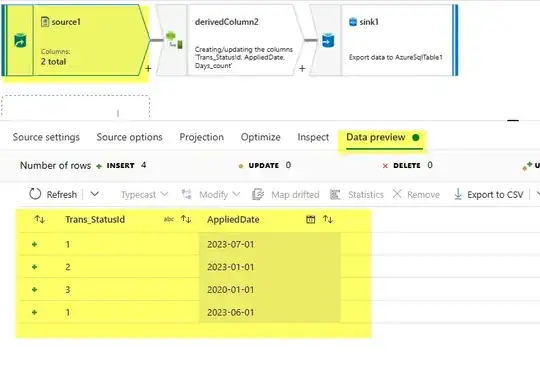Sort by the AppliedDate column arrows
540x368 pixels.
[x=328, y=219]
